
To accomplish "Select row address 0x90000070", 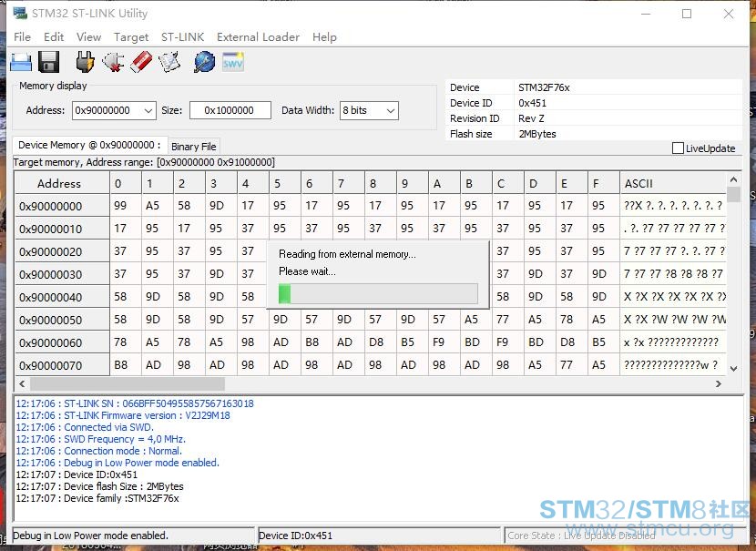I will tap(62, 365).
